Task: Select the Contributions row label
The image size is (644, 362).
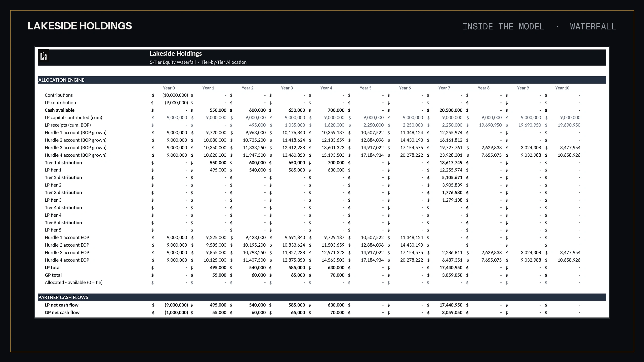Action: pyautogui.click(x=59, y=95)
